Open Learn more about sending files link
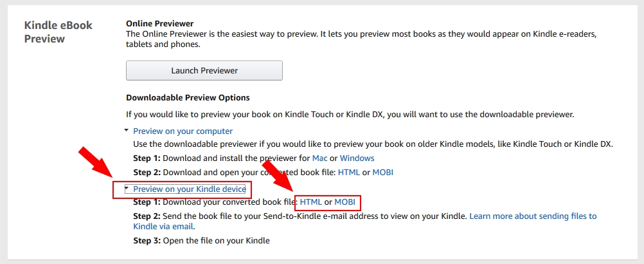Screen dimensions: 644x264 tap(533, 216)
